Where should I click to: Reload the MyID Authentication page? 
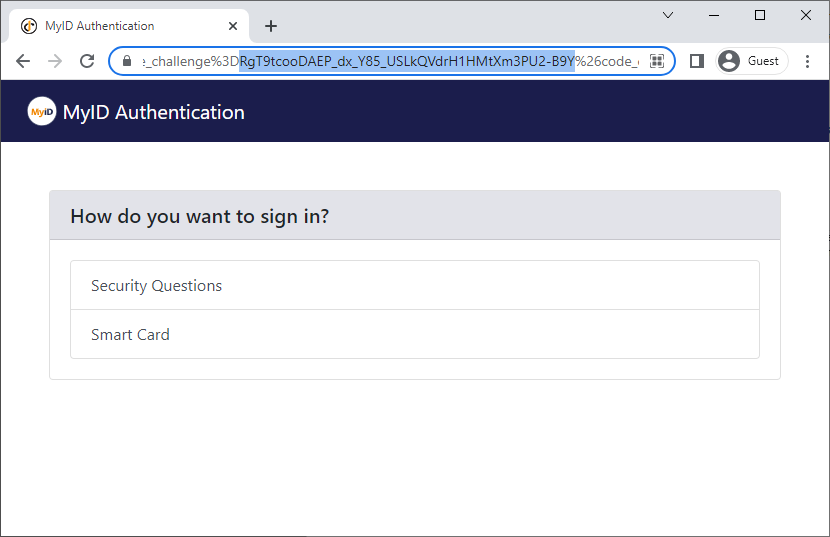tap(87, 61)
